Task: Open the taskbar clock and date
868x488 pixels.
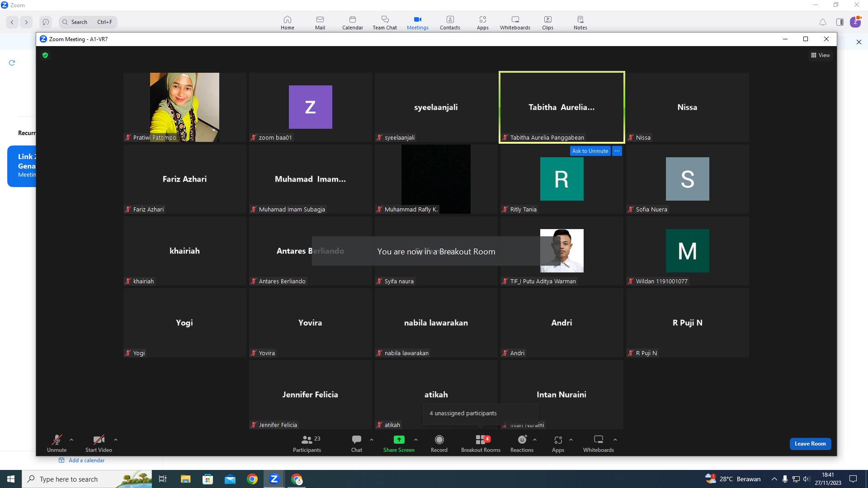Action: 828,479
